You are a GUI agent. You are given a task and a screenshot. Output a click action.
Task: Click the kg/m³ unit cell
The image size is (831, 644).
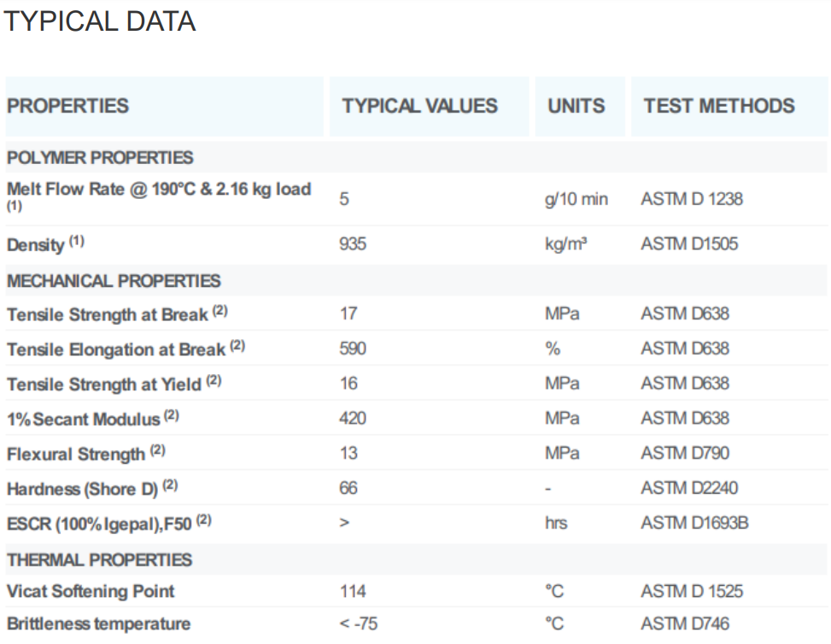point(565,244)
